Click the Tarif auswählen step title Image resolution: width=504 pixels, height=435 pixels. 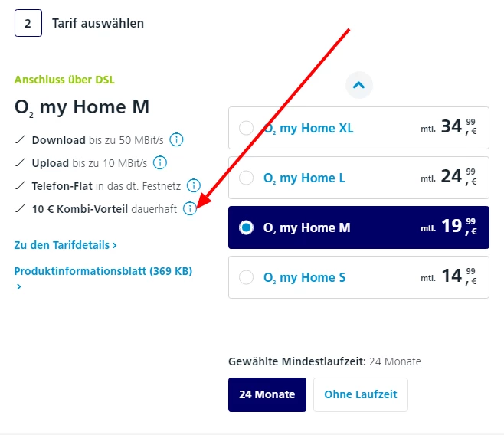(98, 23)
